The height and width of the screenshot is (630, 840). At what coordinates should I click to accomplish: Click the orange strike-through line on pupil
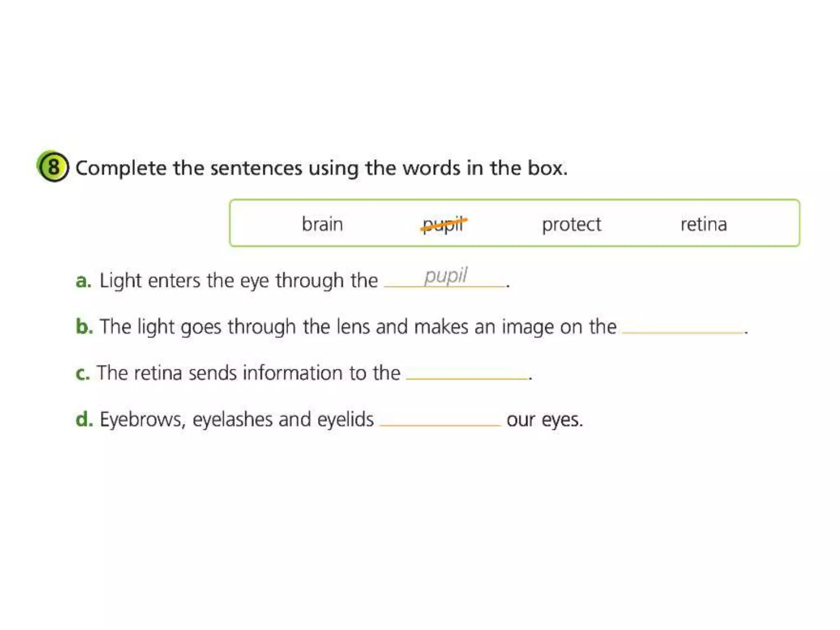pos(444,226)
